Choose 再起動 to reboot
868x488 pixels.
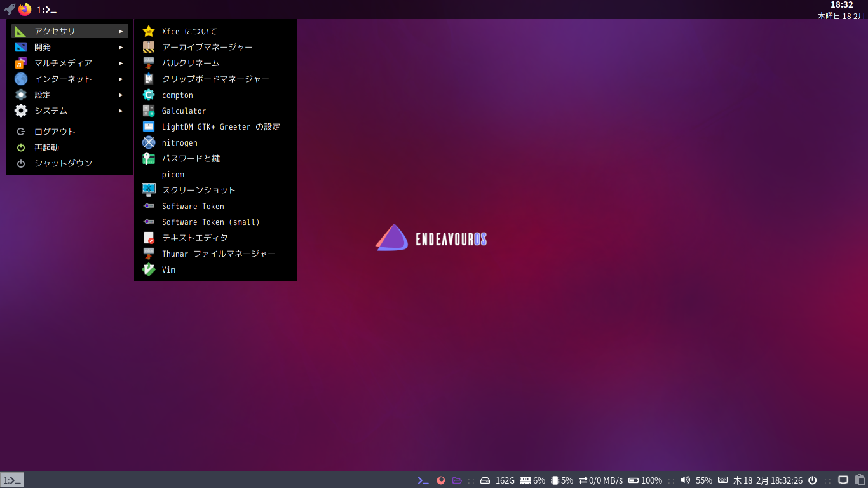[x=70, y=147]
